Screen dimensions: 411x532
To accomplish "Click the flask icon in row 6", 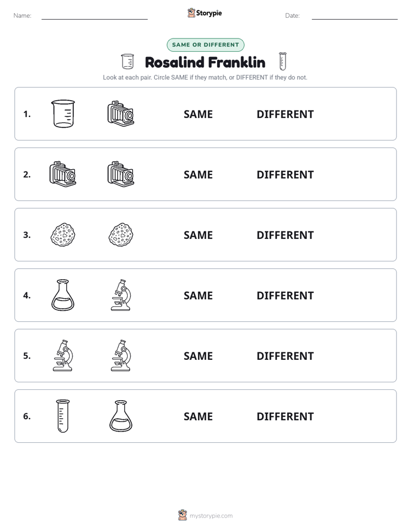I will coord(121,416).
